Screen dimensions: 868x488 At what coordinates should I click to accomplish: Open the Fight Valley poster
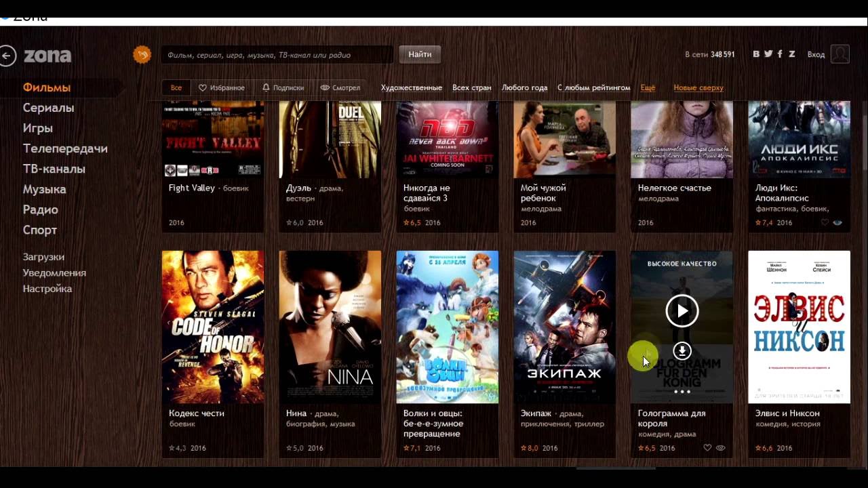(213, 140)
